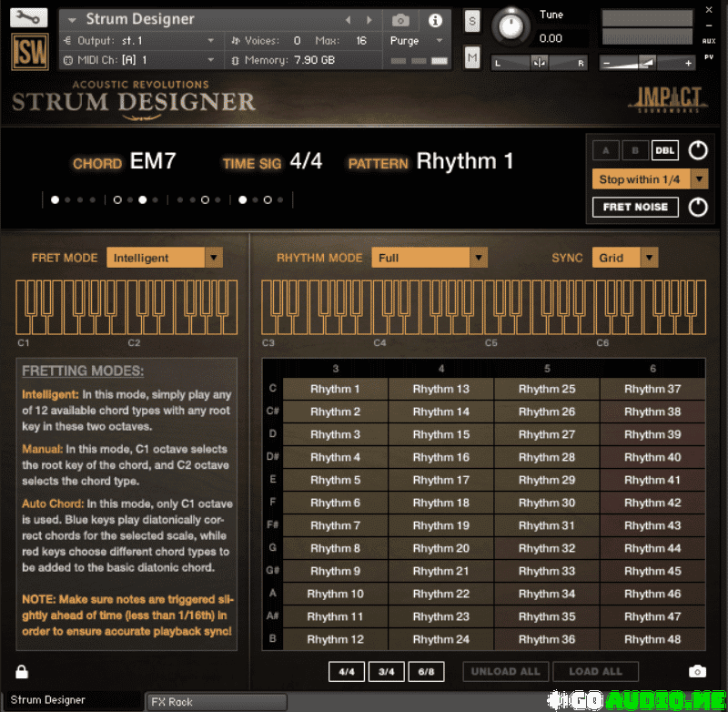Click the wrench settings icon

pyautogui.click(x=29, y=18)
